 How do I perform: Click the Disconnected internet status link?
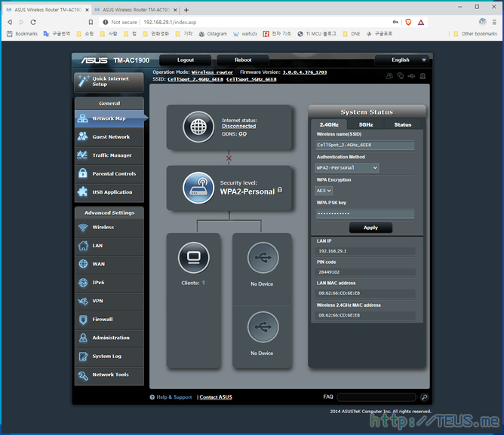[239, 126]
